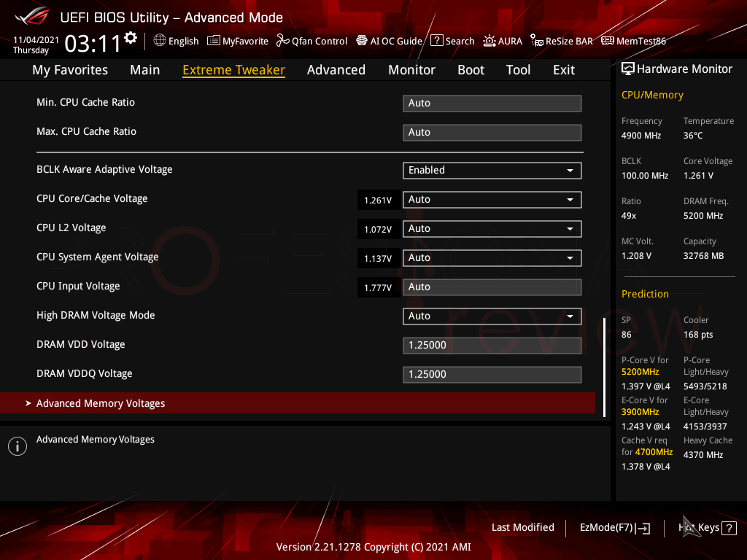Switch to the Boot tab
747x560 pixels.
471,70
